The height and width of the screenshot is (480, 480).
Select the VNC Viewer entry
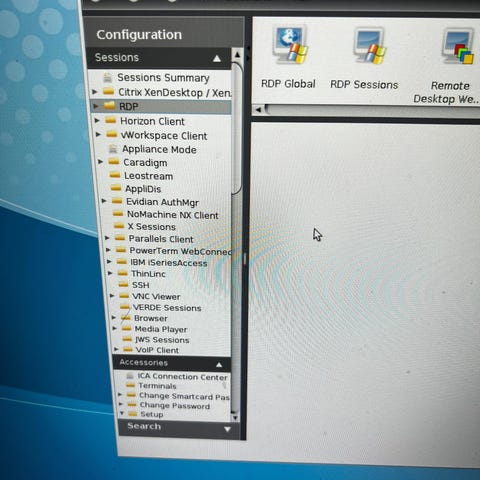click(156, 296)
